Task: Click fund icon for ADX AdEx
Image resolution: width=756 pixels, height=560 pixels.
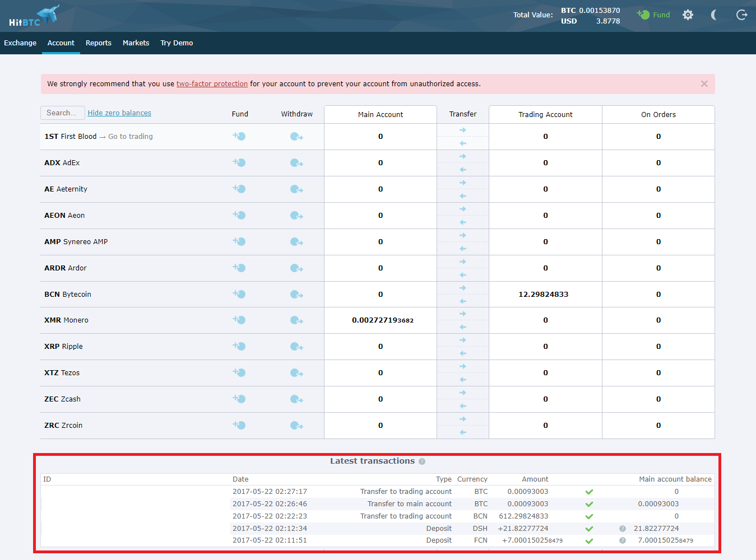Action: click(x=239, y=162)
